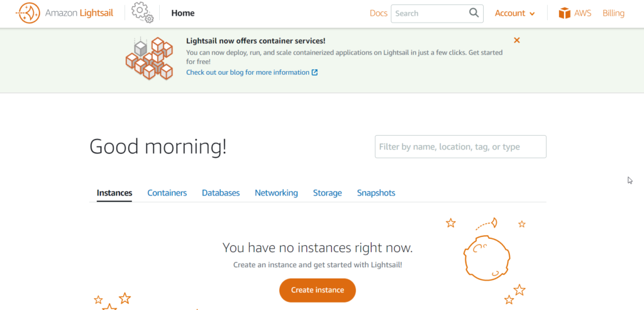Click the AWS cube icon
The height and width of the screenshot is (310, 644).
565,13
